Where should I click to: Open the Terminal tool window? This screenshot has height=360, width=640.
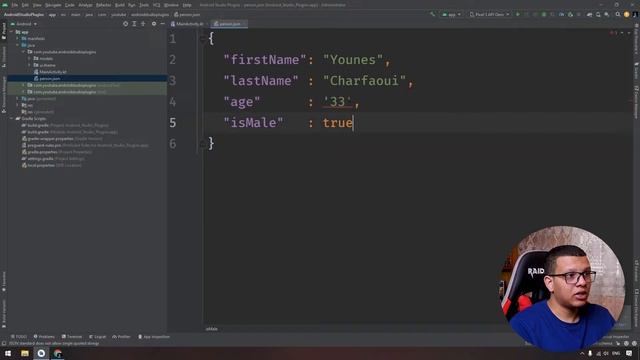tap(72, 337)
